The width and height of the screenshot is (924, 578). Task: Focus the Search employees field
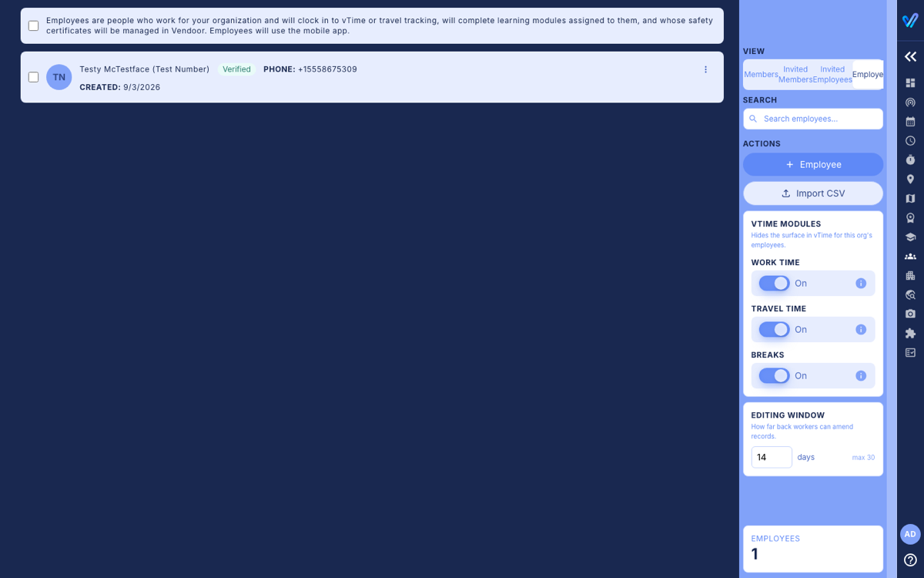point(813,119)
